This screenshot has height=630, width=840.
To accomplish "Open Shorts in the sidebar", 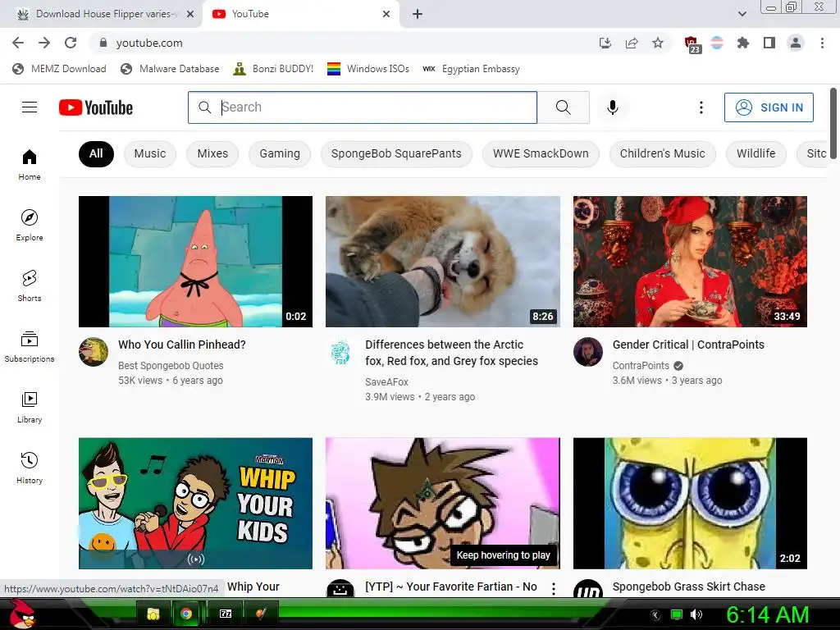I will [x=30, y=286].
